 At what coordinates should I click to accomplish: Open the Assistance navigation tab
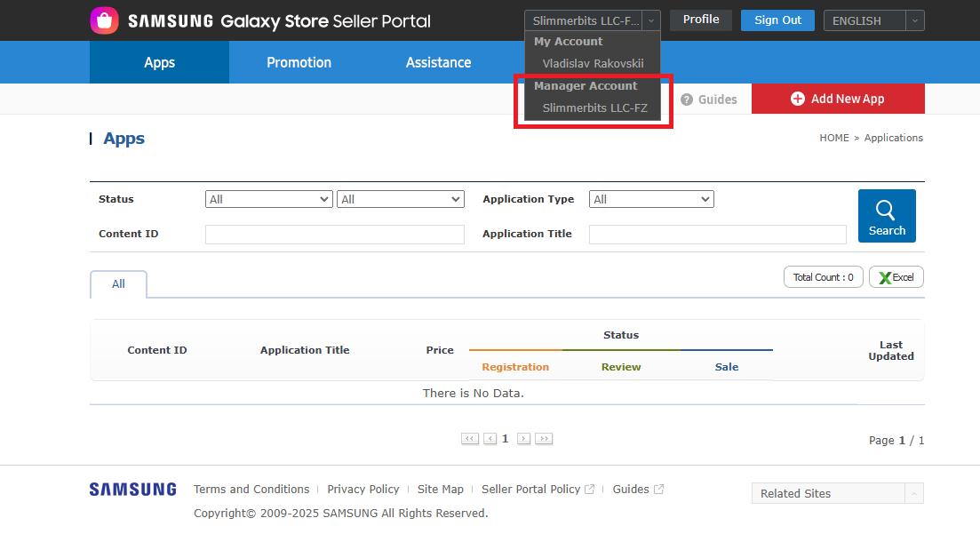click(x=438, y=62)
